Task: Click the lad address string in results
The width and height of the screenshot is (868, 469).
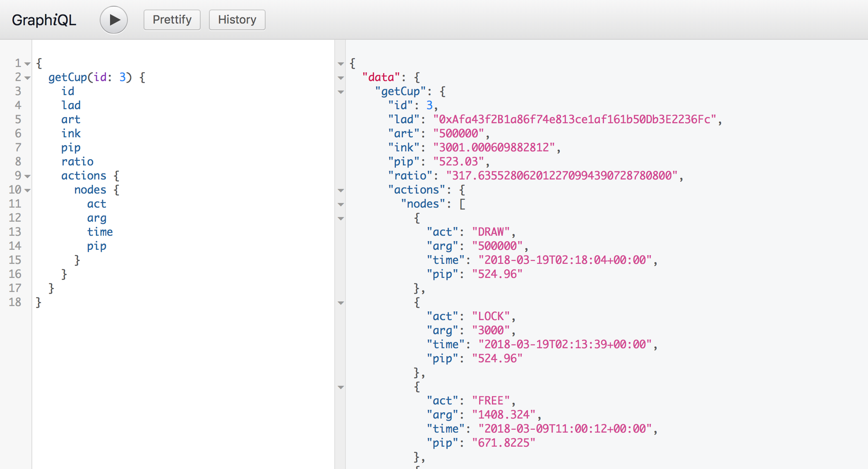Action: click(x=574, y=120)
